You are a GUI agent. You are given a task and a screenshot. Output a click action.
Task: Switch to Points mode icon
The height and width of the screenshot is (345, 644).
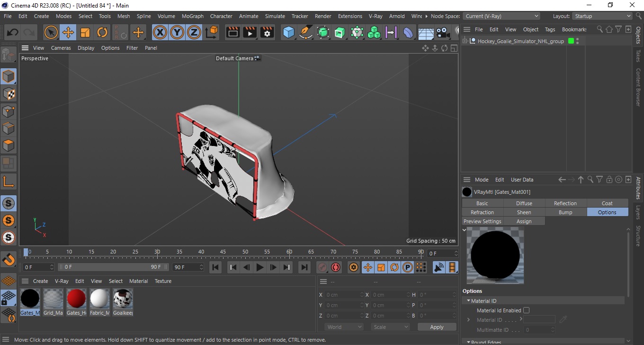click(x=9, y=111)
